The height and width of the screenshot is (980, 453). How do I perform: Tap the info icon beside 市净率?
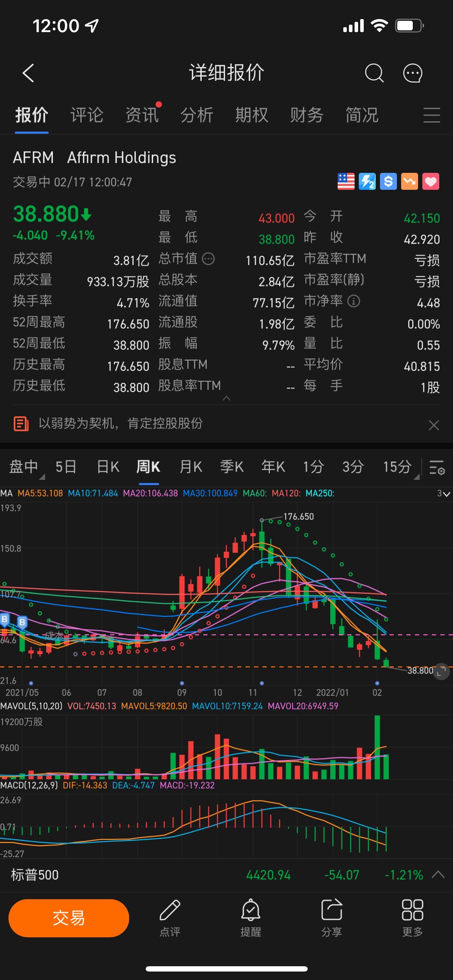point(354,301)
